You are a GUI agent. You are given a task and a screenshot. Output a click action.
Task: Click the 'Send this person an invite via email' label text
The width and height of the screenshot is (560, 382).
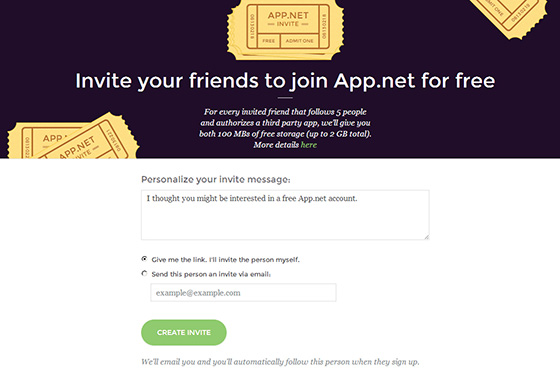[x=211, y=274]
